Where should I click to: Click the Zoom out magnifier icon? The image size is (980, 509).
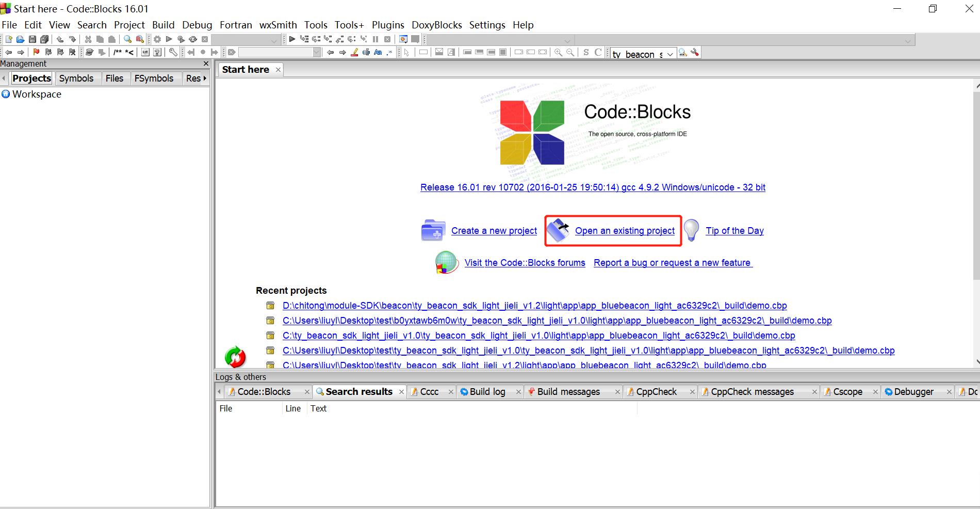[x=570, y=52]
